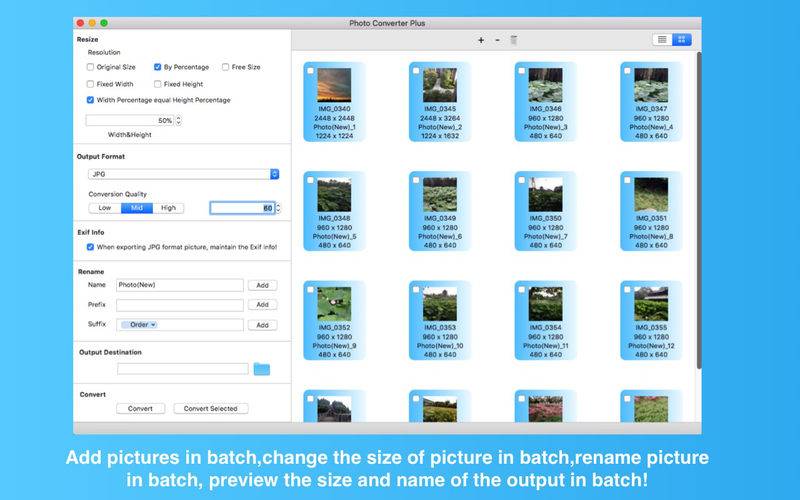Check the box on IMG_0351 card
This screenshot has height=500, width=800.
(627, 180)
